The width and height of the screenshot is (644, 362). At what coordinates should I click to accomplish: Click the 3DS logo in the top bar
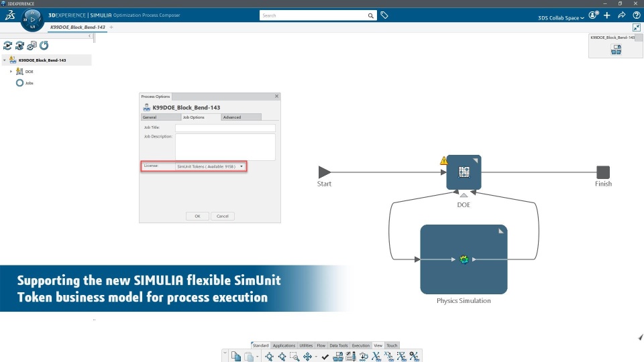tap(10, 15)
